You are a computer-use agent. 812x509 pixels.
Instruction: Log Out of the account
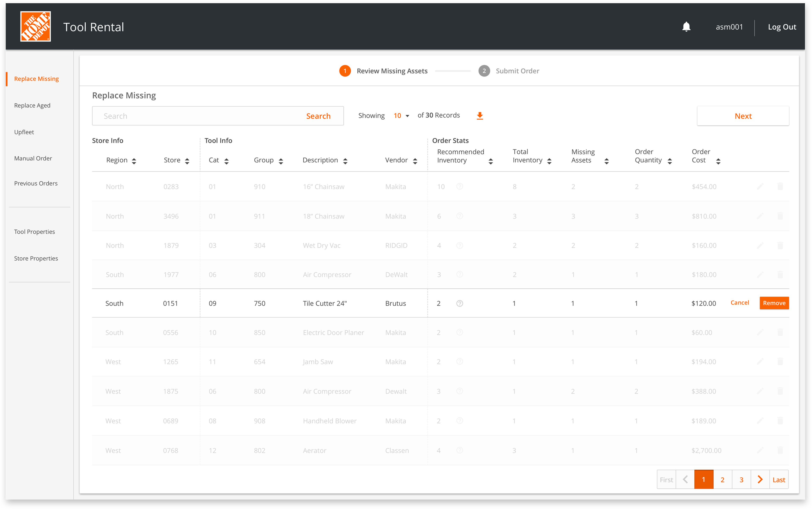pos(782,27)
